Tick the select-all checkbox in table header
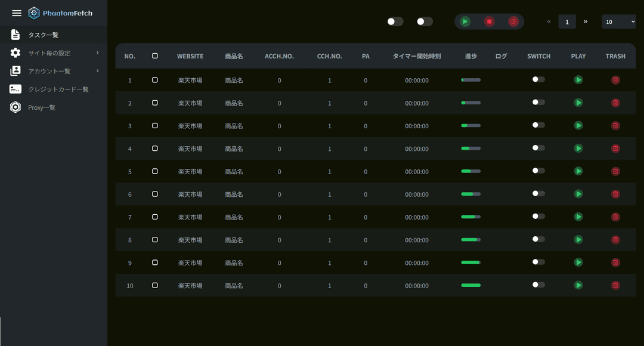Viewport: 644px width, 346px height. 155,56
